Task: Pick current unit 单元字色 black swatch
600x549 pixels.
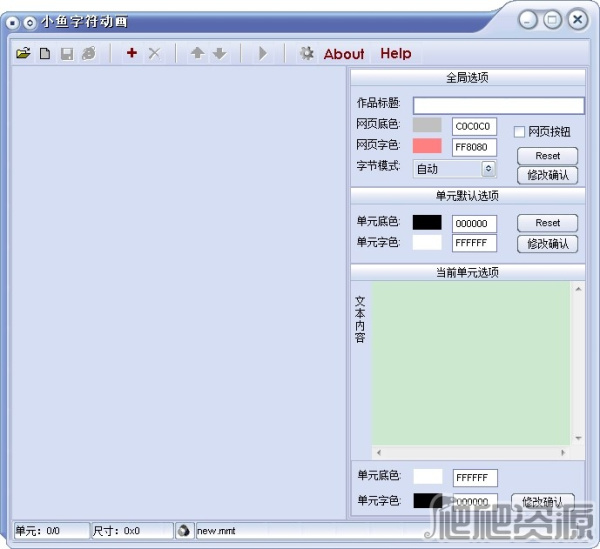Action: (x=428, y=500)
